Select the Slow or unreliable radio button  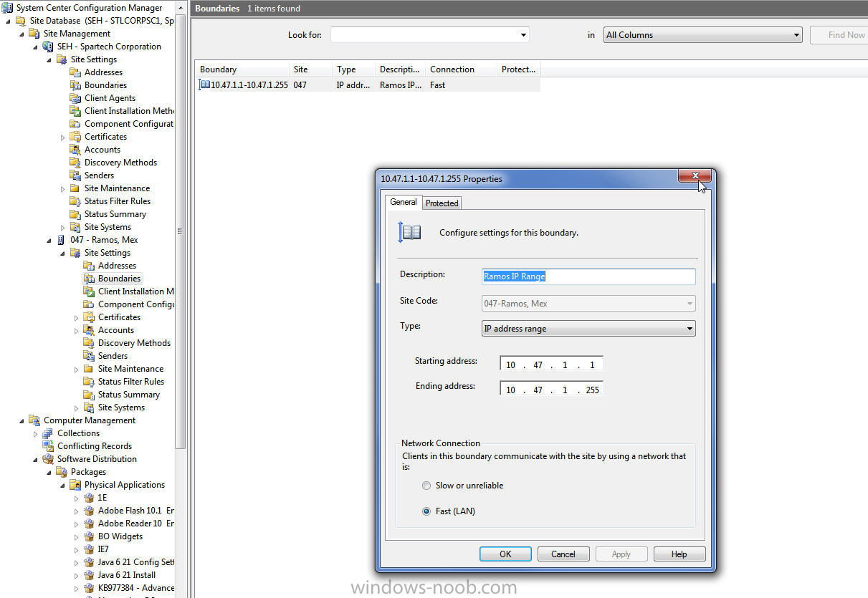[x=426, y=486]
